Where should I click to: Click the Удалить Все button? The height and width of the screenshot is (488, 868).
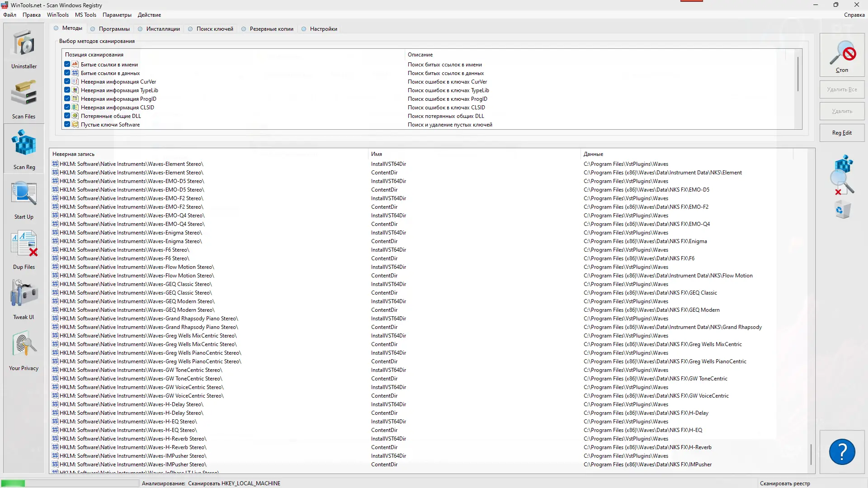click(842, 89)
